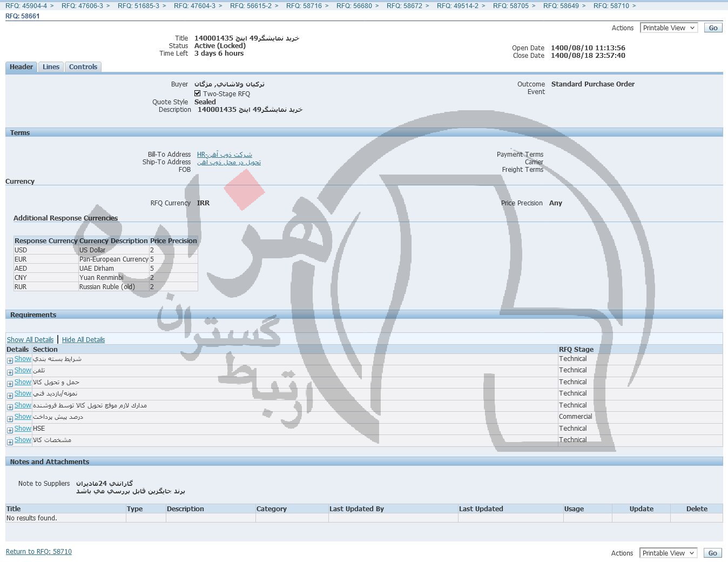Click plus icon in last requirements row

(10, 442)
